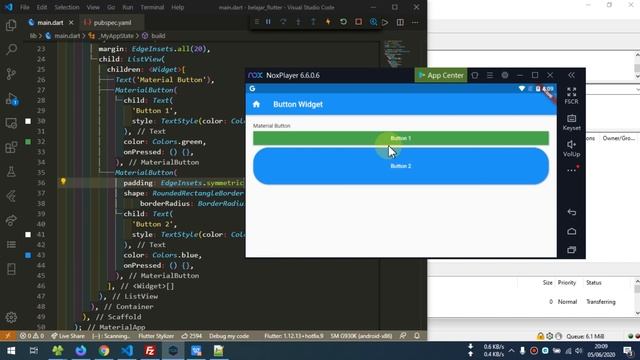
Task: Close the main.dart tab
Action: click(x=71, y=22)
